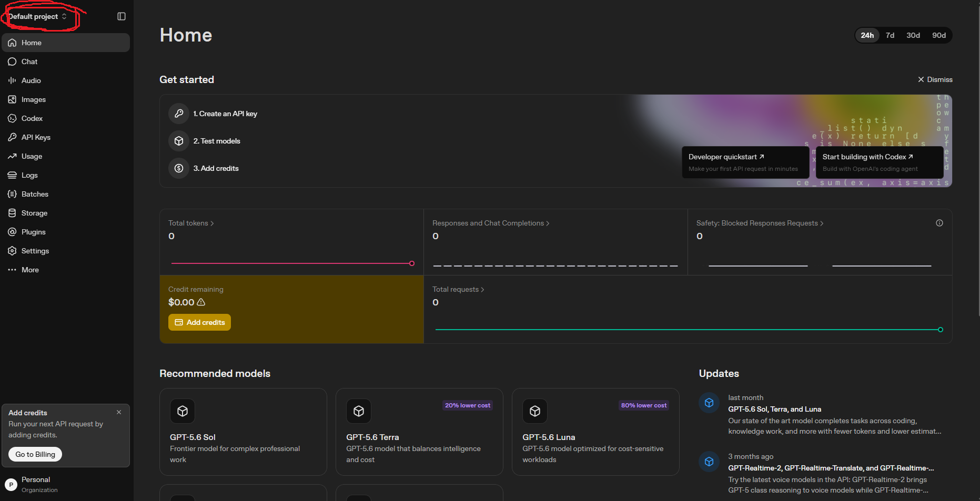Click the GPT-5.6 Terra cube icon

[x=359, y=411]
